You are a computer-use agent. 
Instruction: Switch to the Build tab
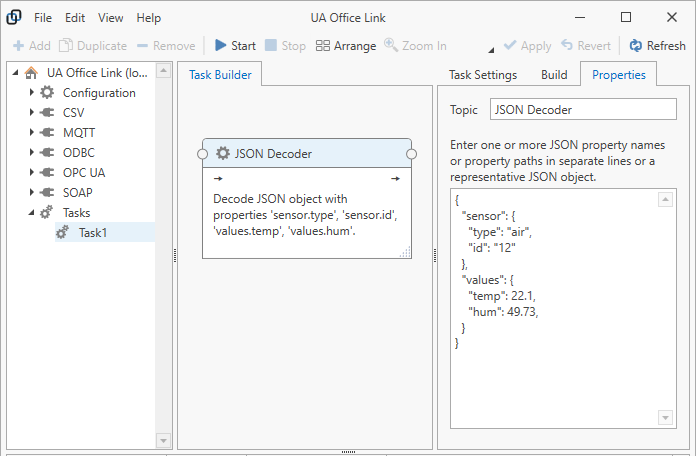[554, 75]
